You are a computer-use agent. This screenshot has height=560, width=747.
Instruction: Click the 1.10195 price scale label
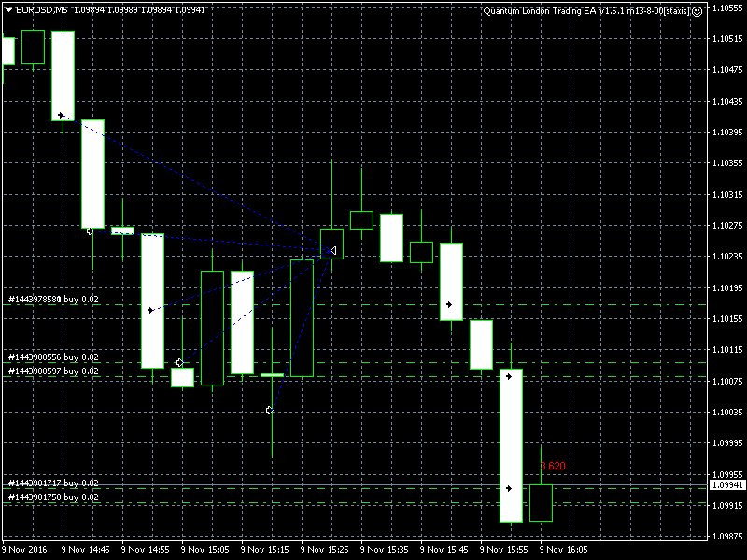727,287
